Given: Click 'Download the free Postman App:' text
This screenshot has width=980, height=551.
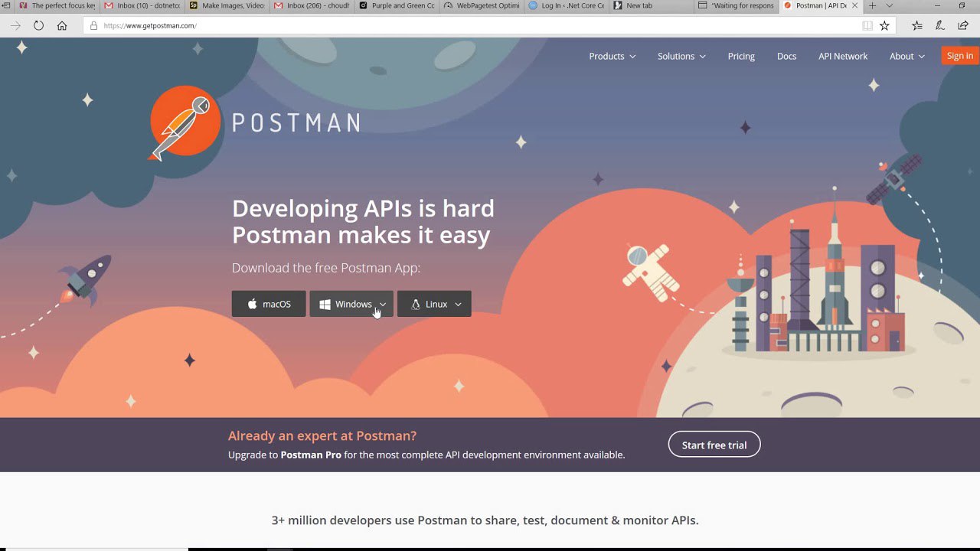Looking at the screenshot, I should point(326,268).
